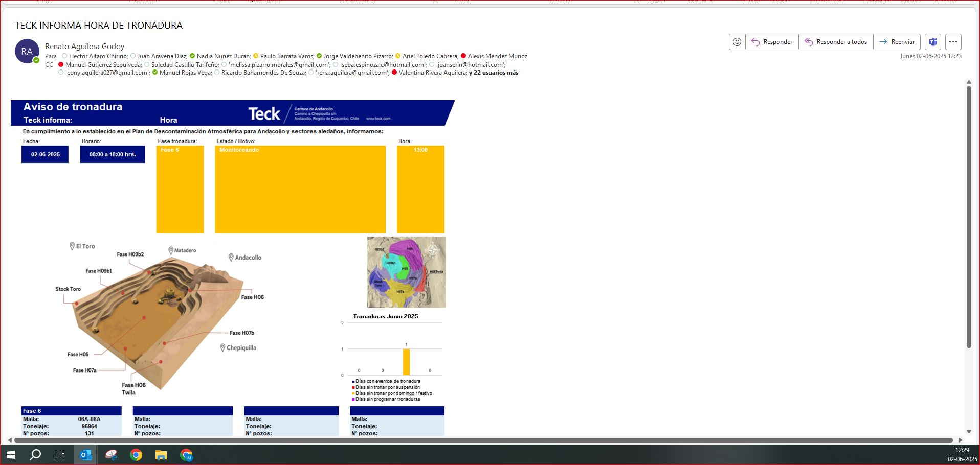Select CC recipient Valentina Rivera Aguilera

pos(433,73)
